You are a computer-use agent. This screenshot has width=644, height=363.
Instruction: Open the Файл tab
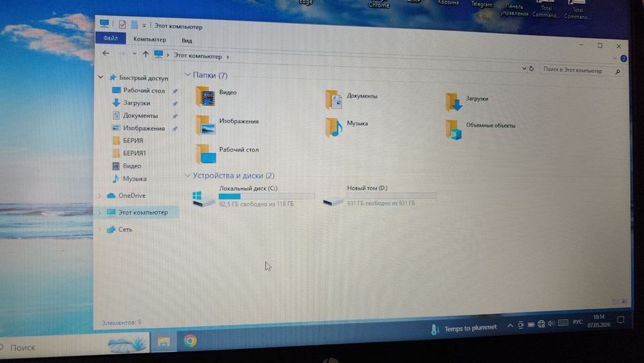(111, 38)
